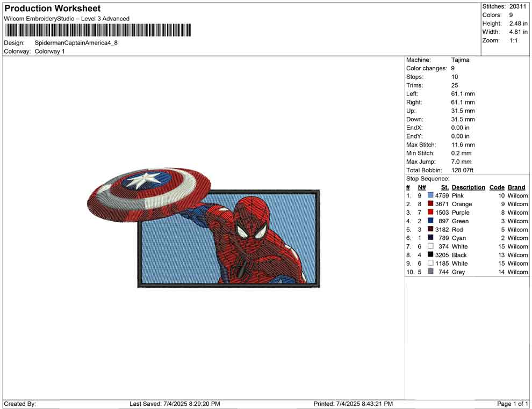The width and height of the screenshot is (532, 409).
Task: Click the Spiderman embroidery design preview
Action: click(x=204, y=228)
